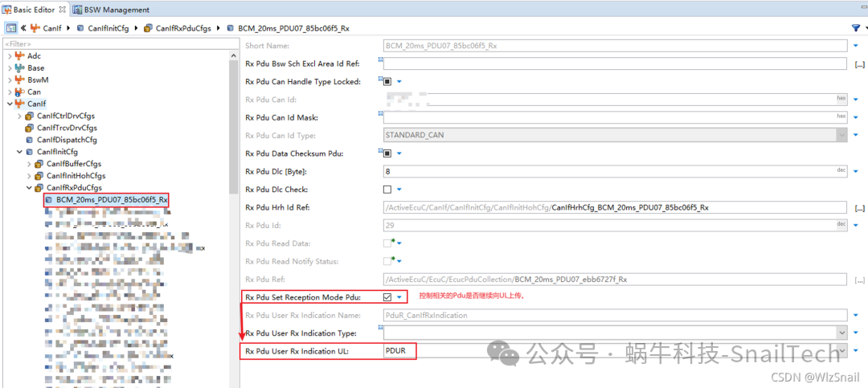The height and width of the screenshot is (388, 868).
Task: Click the Rx Pdu Ref field
Action: coord(615,279)
